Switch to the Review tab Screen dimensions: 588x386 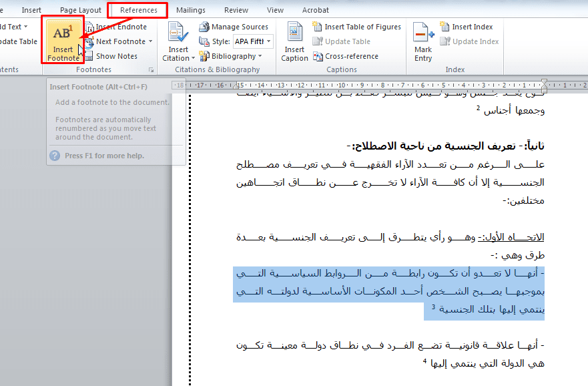pos(236,10)
